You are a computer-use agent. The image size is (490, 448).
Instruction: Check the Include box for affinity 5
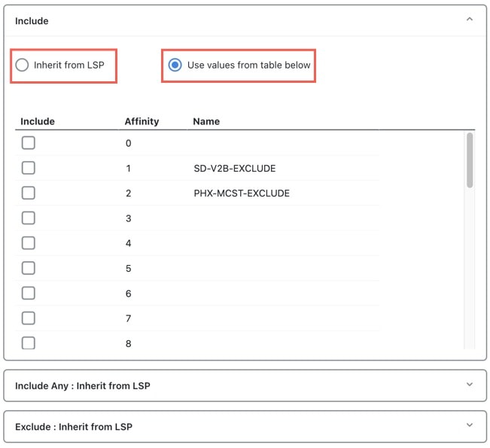(x=29, y=268)
